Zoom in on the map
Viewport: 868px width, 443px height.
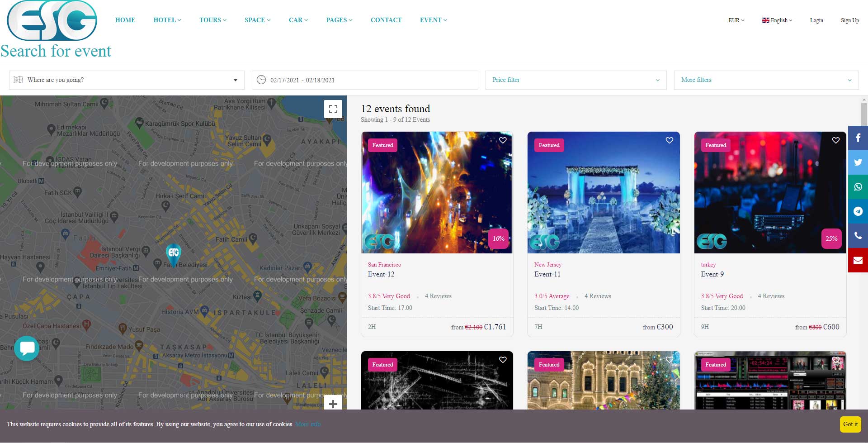click(x=333, y=404)
